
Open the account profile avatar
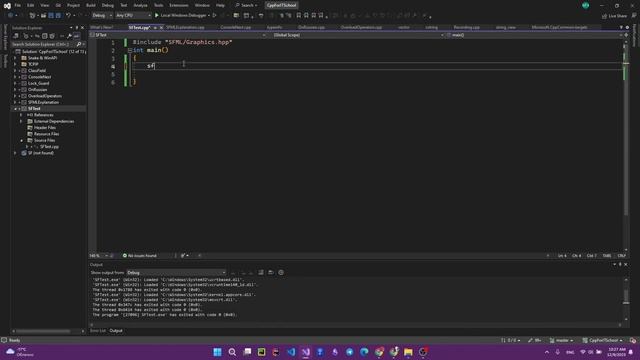click(x=586, y=5)
